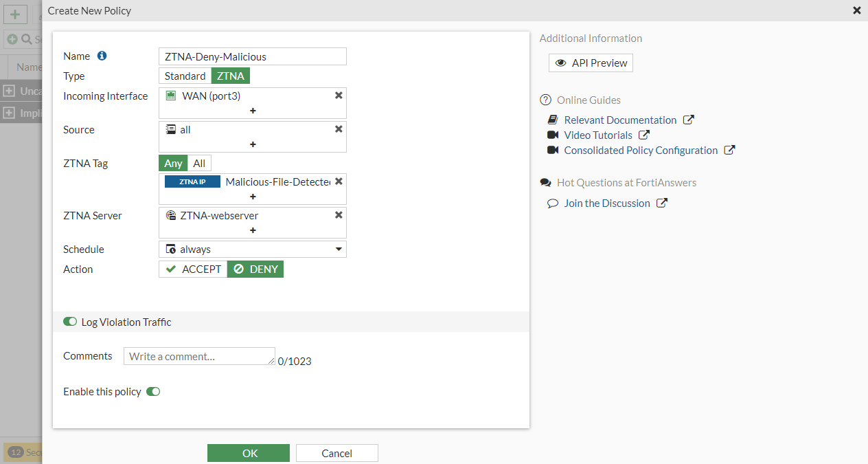
Task: Click OK to save the policy
Action: click(x=249, y=453)
